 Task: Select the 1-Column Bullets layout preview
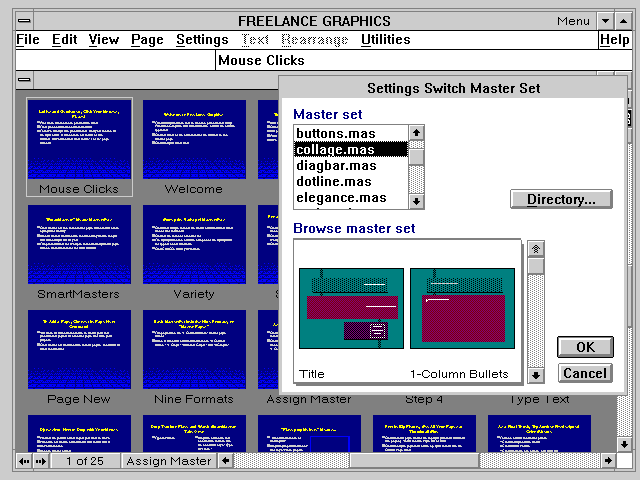coord(462,309)
